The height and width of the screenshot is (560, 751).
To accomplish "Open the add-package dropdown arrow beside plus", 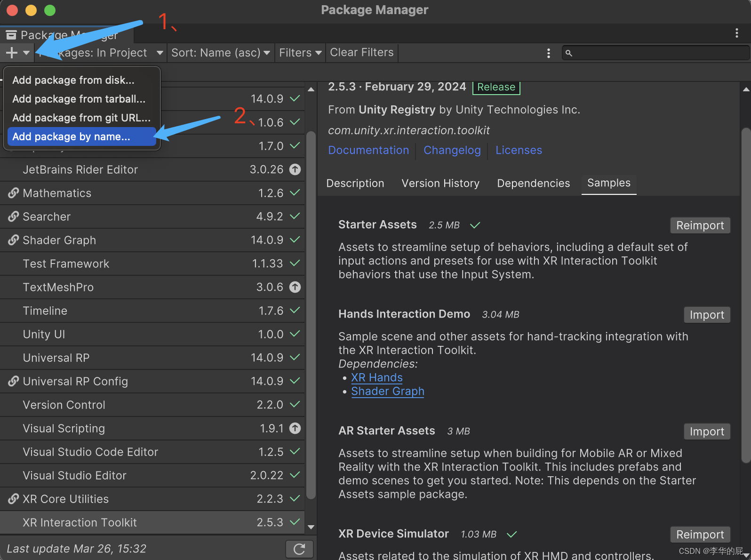I will [x=26, y=53].
